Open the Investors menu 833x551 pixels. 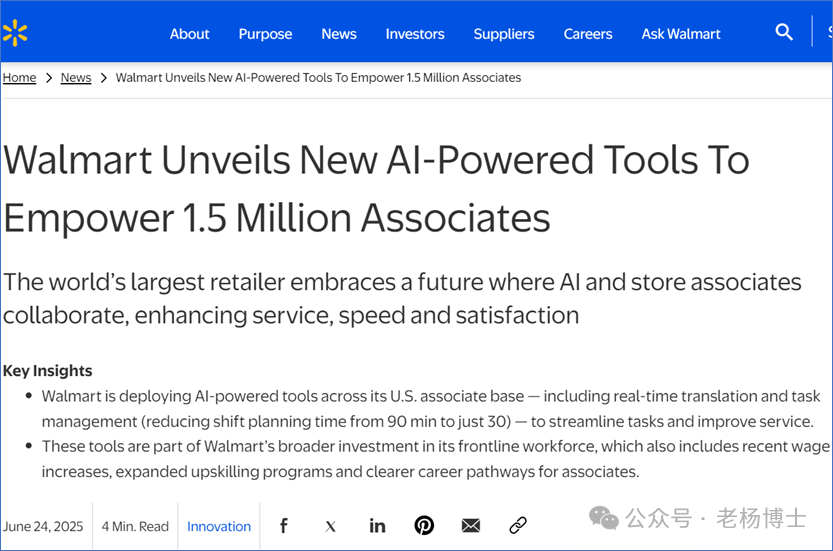coord(415,34)
